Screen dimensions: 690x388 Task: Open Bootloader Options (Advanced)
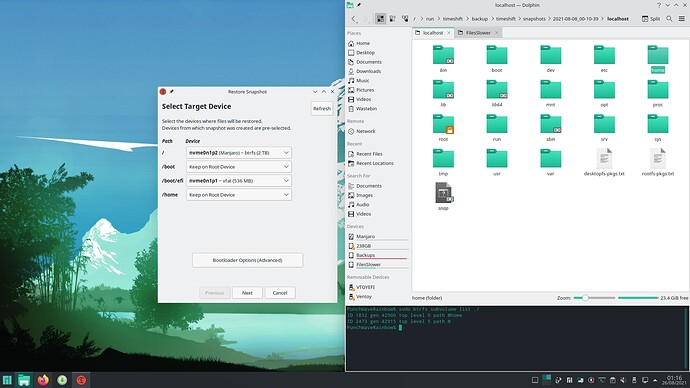pyautogui.click(x=247, y=260)
